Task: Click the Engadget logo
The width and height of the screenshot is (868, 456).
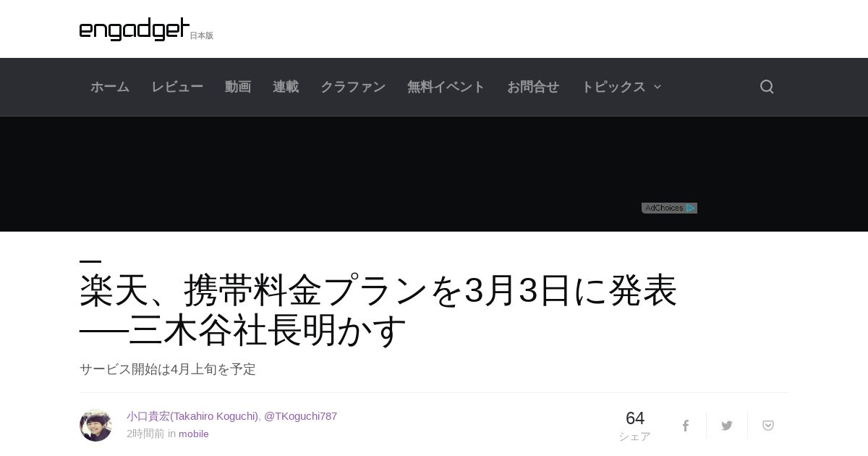Action: 135,29
